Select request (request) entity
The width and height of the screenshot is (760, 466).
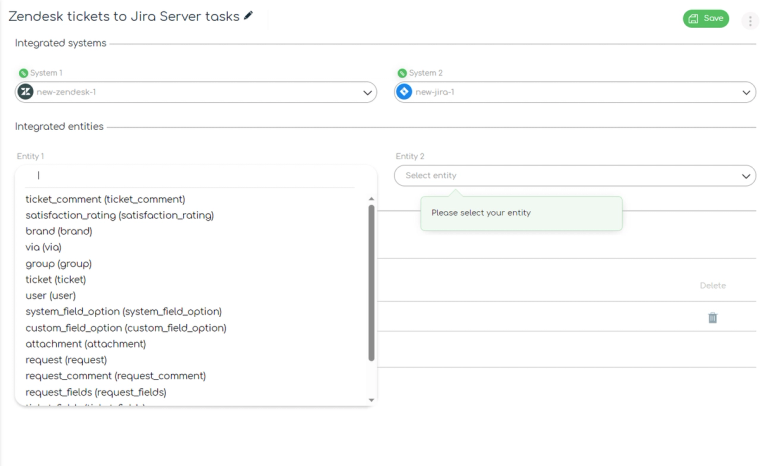[66, 360]
